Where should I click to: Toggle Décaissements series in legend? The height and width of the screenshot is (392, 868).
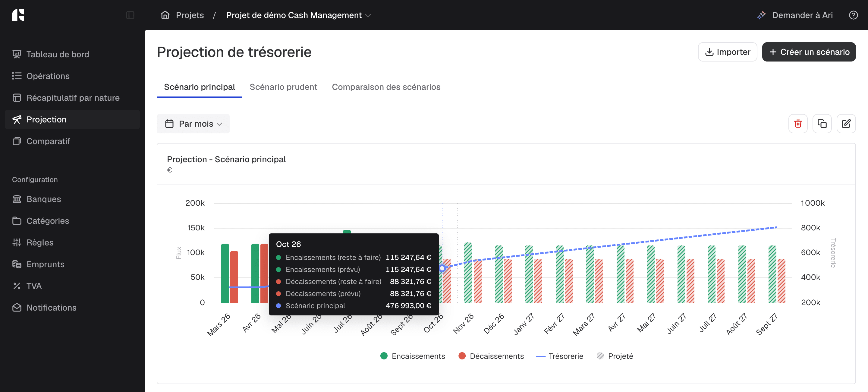[491, 356]
